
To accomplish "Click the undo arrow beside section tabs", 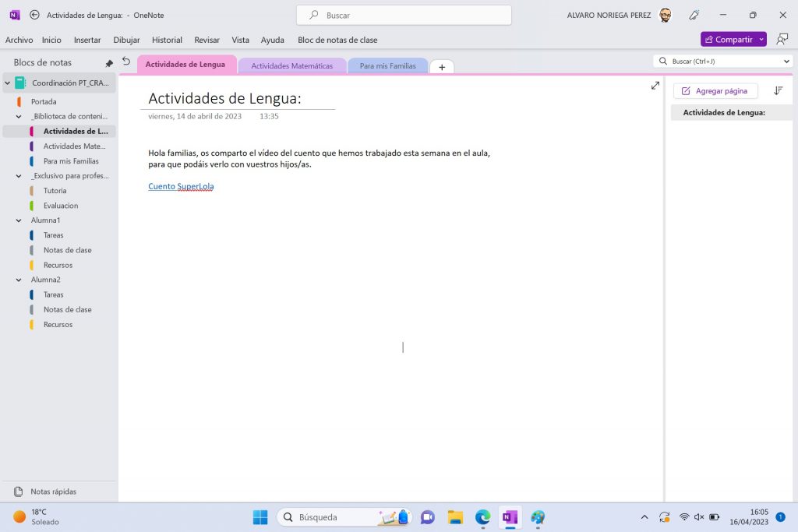I will 126,62.
